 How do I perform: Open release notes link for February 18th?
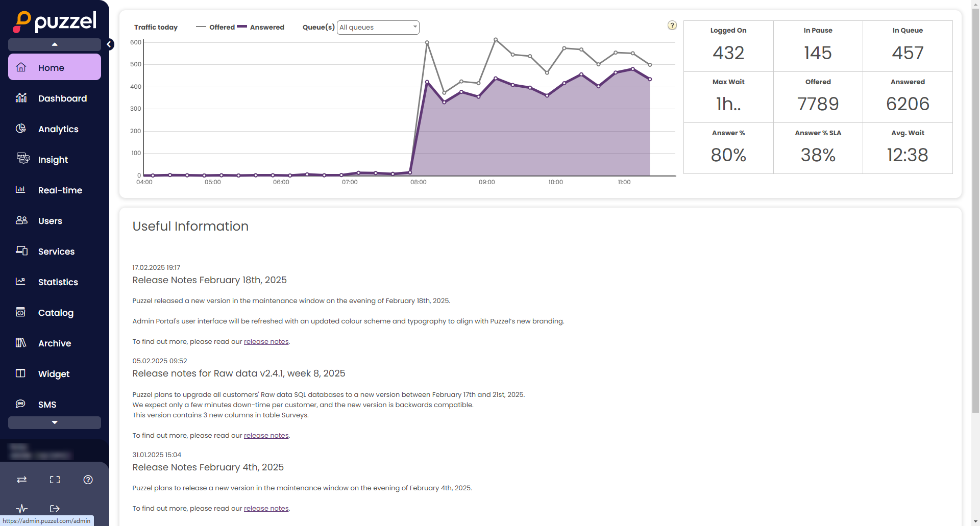[266, 342]
